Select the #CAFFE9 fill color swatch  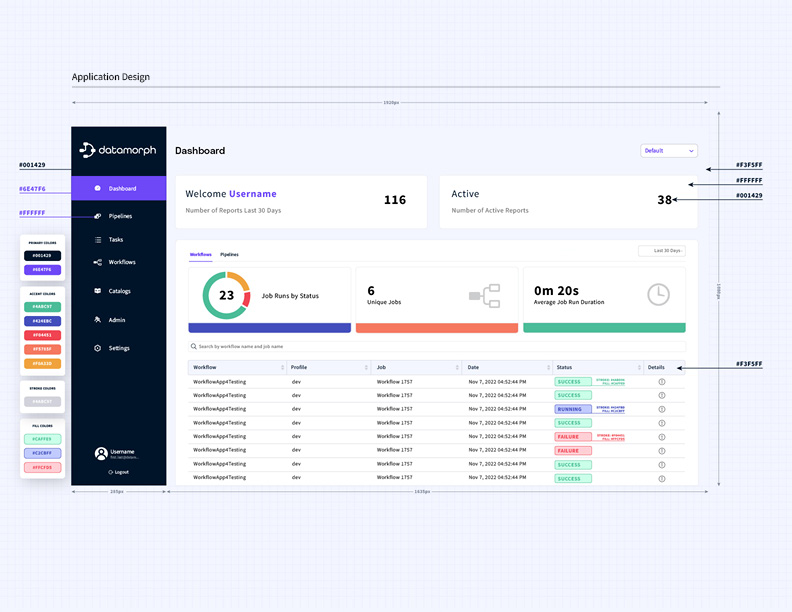tap(42, 439)
